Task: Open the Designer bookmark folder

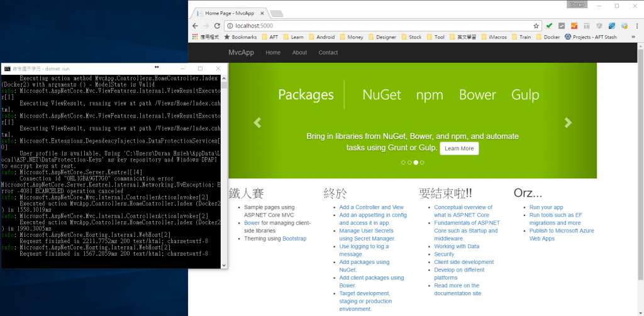Action: (x=382, y=37)
